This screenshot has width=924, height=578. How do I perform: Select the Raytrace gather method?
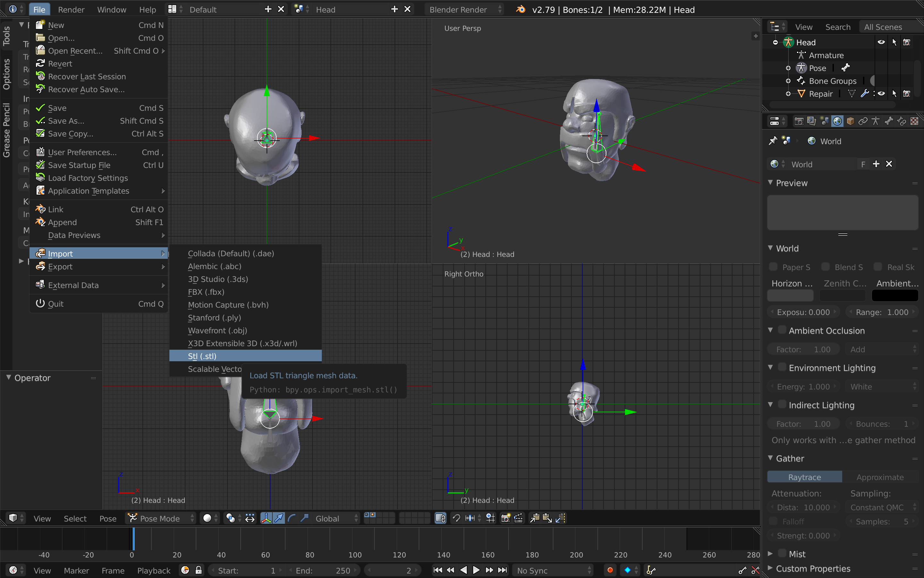805,477
